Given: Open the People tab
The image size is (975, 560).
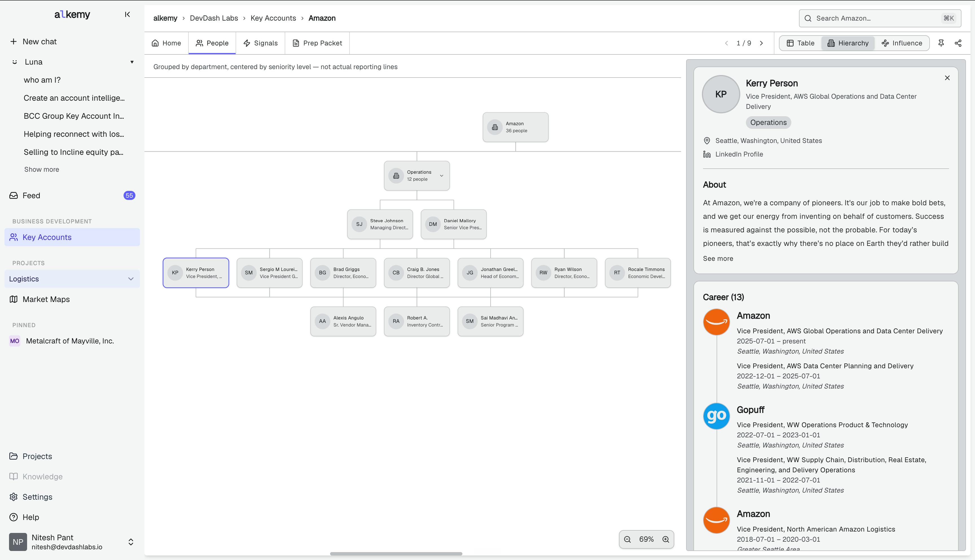Looking at the screenshot, I should pos(212,43).
